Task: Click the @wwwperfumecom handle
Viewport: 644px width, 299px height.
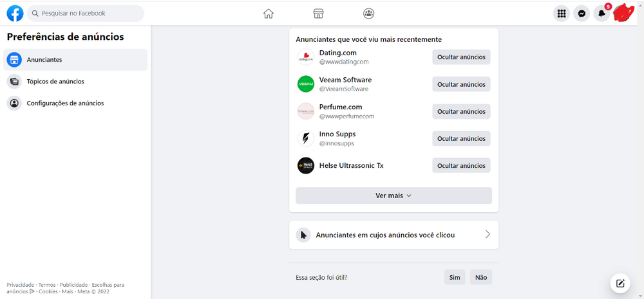Action: pyautogui.click(x=346, y=116)
